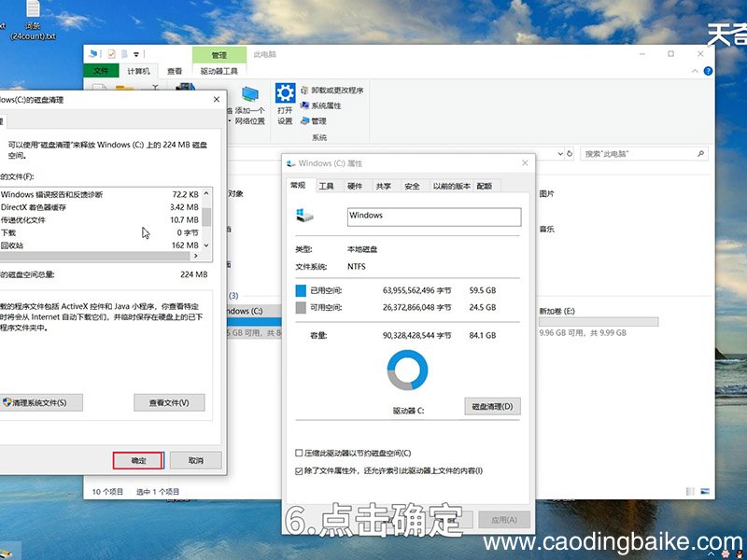Select the 查看 ribbon tab in Explorer
The height and width of the screenshot is (560, 747).
[x=175, y=71]
